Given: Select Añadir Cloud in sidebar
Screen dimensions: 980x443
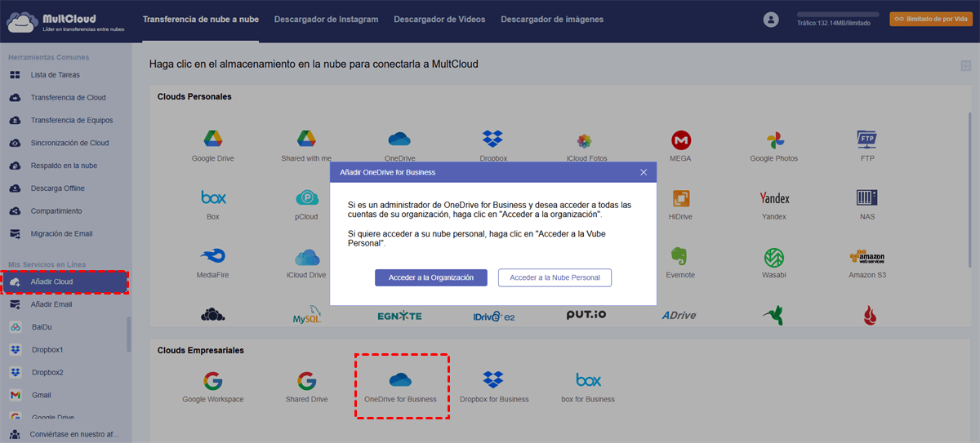Looking at the screenshot, I should coord(64,281).
